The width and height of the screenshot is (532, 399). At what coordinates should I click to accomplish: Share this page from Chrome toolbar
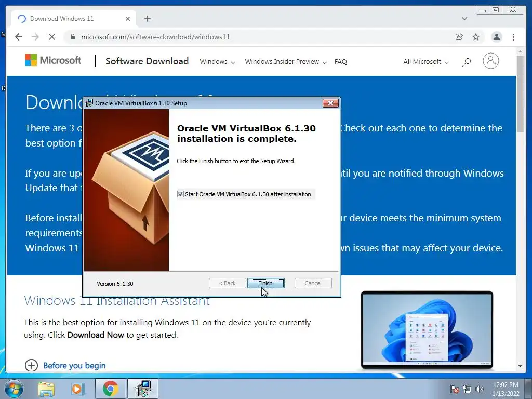tap(459, 37)
